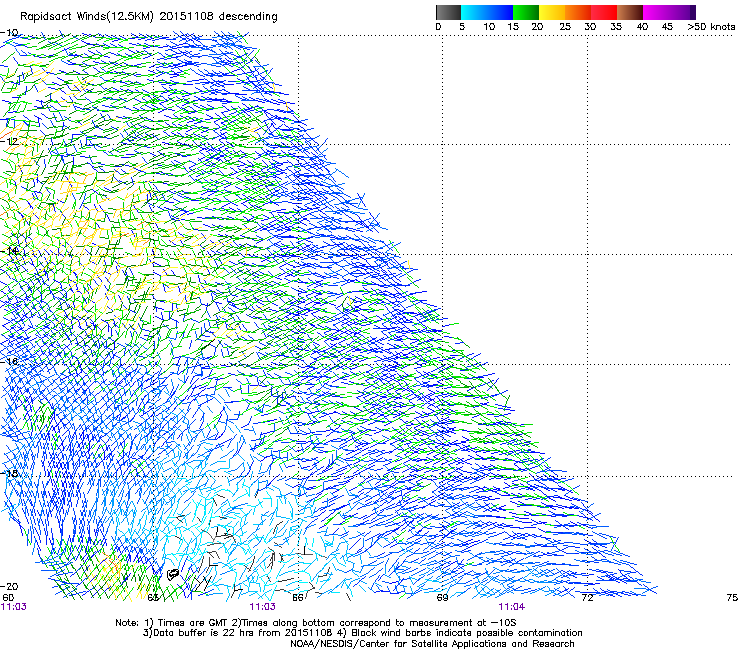Viewport: 740px width, 650px height.
Task: Choose the red 30-35 knots legend segment
Action: (604, 12)
